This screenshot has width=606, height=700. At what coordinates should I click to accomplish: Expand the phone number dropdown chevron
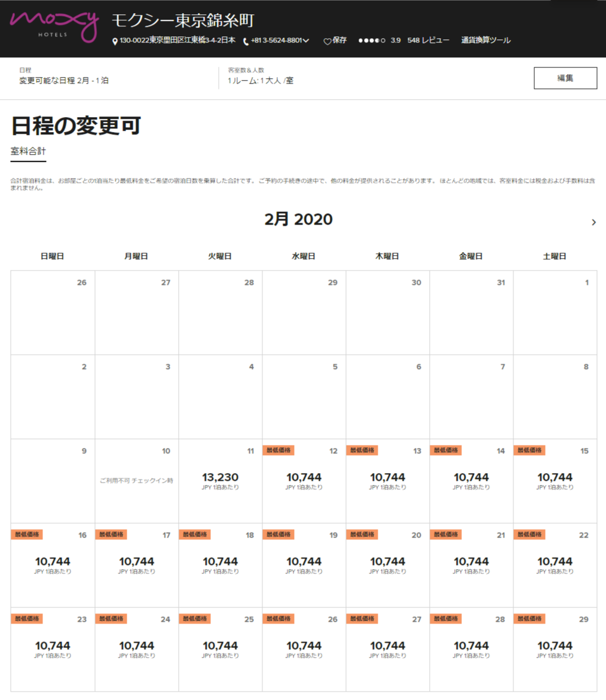coord(306,40)
